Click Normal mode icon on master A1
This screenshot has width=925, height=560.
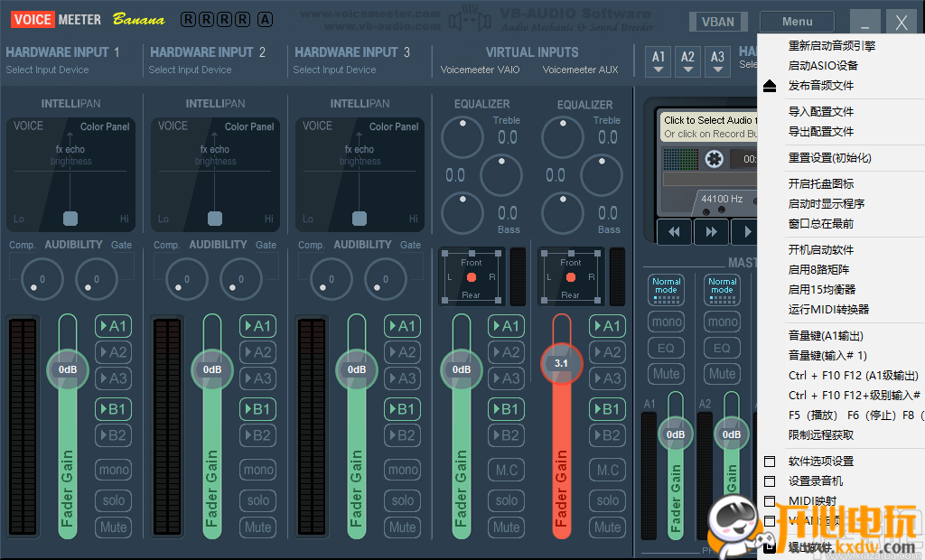(667, 286)
